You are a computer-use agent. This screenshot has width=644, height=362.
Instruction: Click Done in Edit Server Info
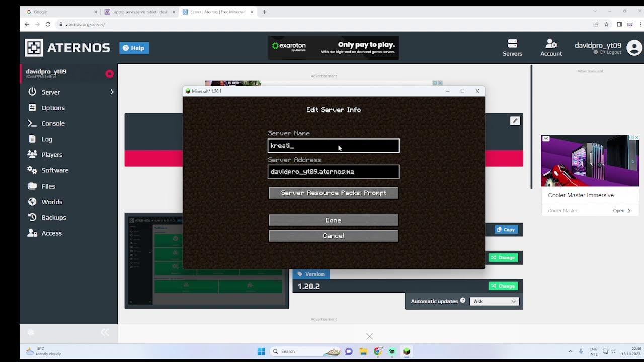(x=334, y=220)
